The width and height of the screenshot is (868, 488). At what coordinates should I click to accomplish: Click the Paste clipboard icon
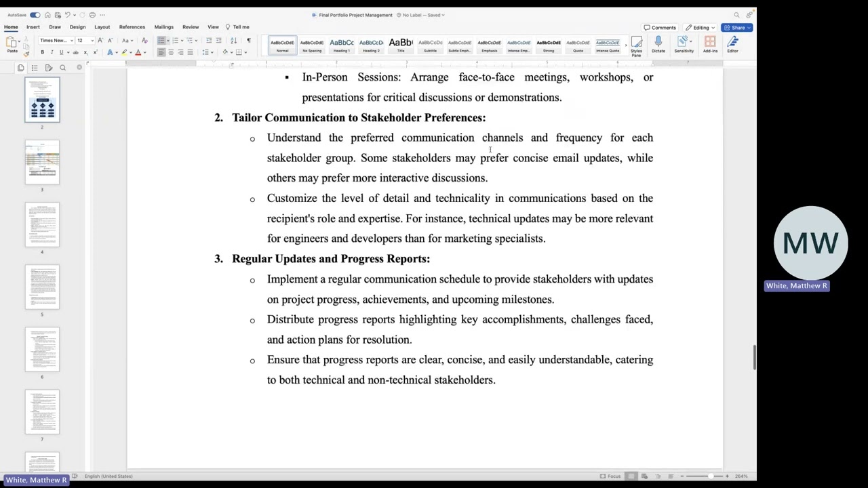tap(12, 45)
